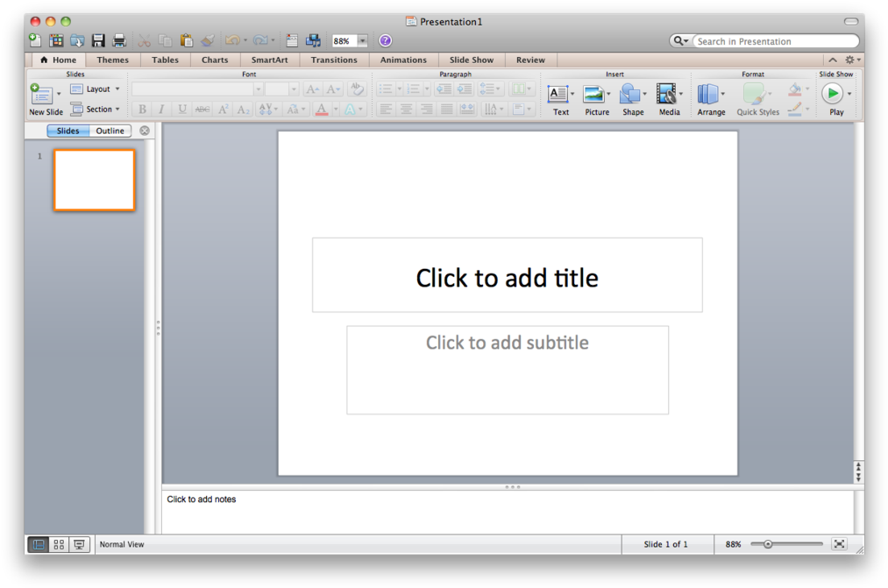Screen dimensions: 888x588
Task: Open the purple Help icon
Action: pyautogui.click(x=385, y=40)
